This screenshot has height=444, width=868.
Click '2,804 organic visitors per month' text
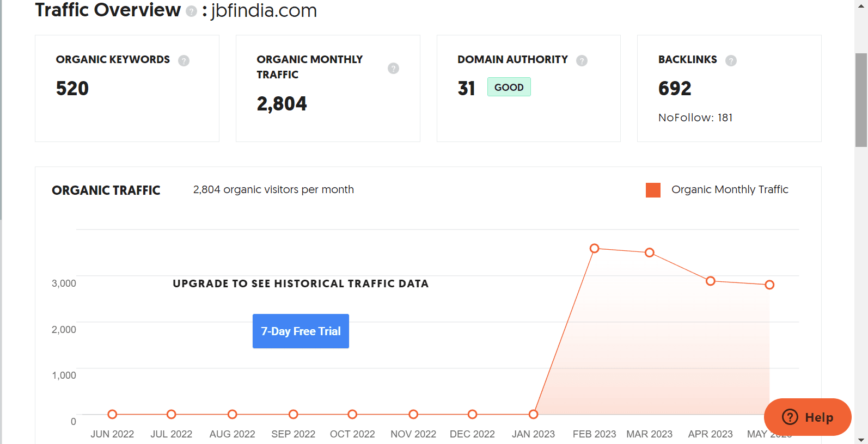[273, 189]
